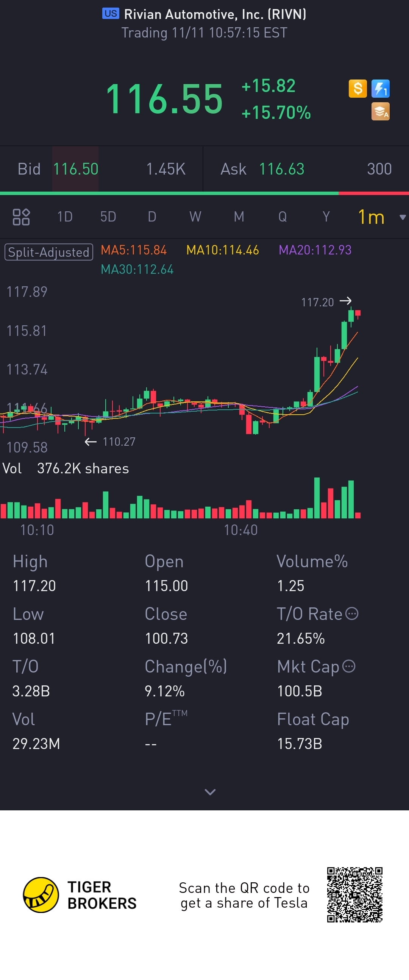This screenshot has width=409, height=980.
Task: Toggle the Split-Adjusted setting
Action: (49, 252)
